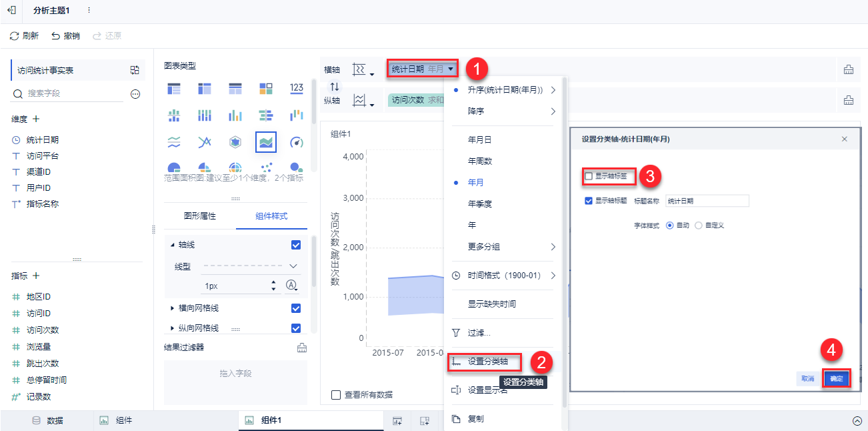Choose the contrast bar chart type
This screenshot has height=431, width=868.
click(266, 115)
